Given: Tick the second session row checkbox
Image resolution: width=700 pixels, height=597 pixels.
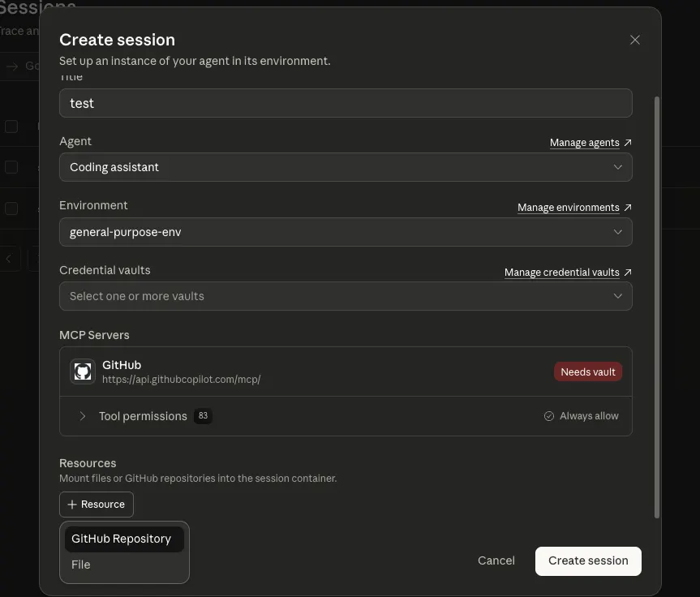Looking at the screenshot, I should point(11,167).
